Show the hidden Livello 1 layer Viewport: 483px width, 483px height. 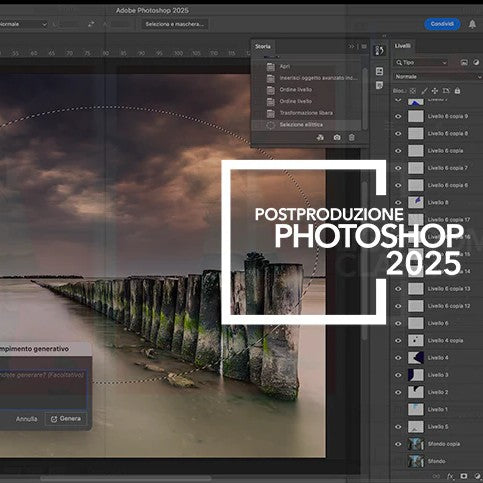398,410
